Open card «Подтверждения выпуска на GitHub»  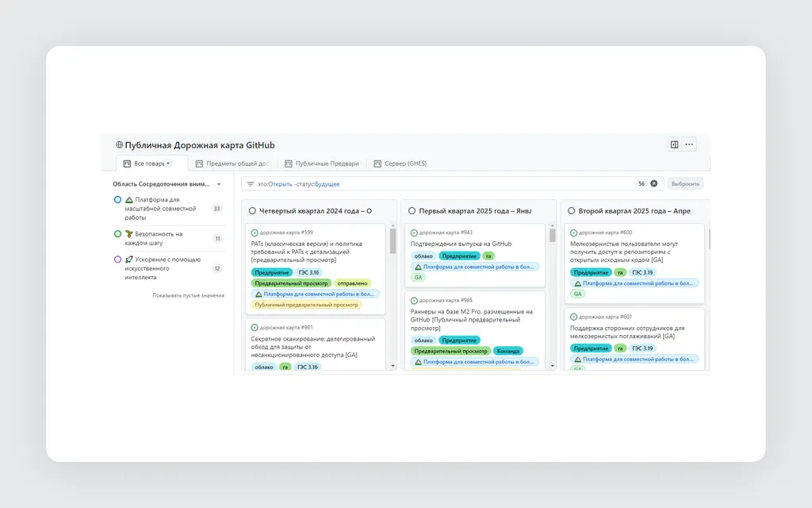coord(461,244)
